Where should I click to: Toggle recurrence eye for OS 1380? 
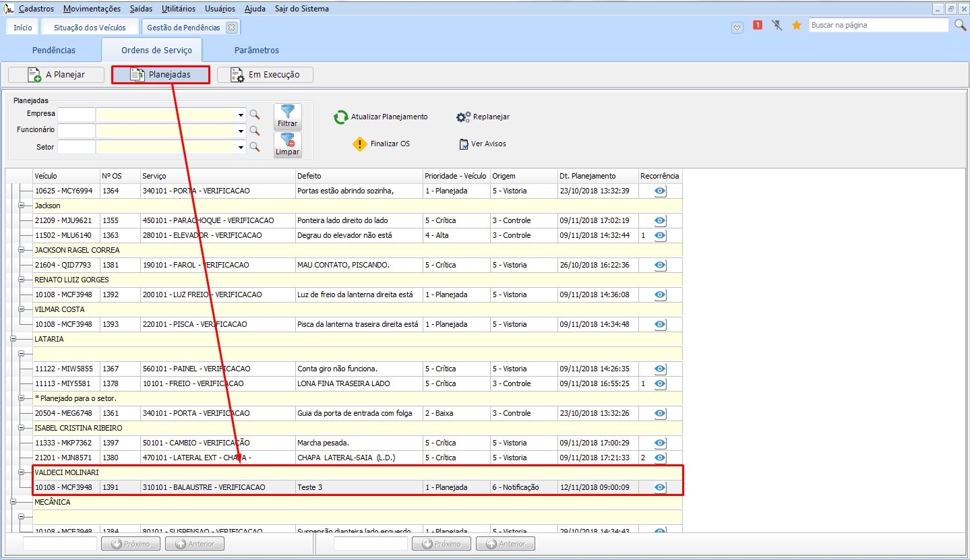pos(660,458)
